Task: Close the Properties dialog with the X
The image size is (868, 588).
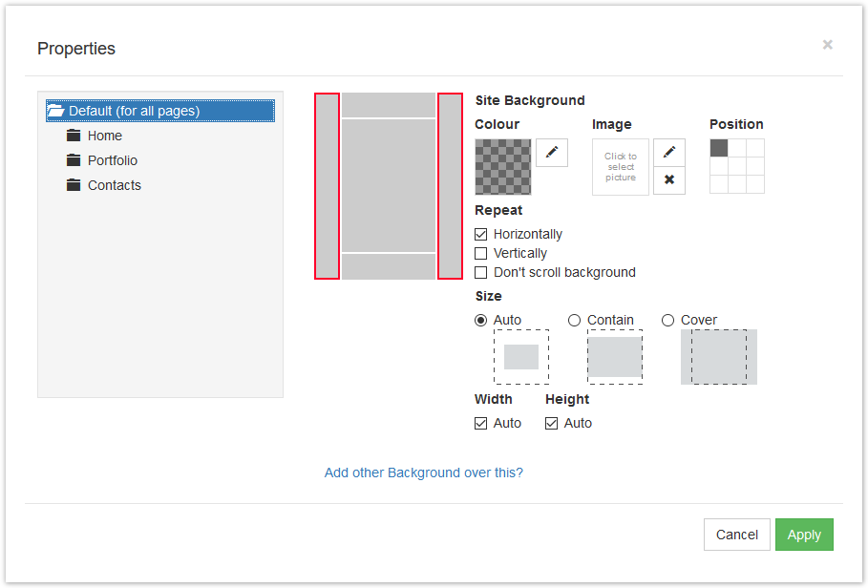Action: click(827, 45)
